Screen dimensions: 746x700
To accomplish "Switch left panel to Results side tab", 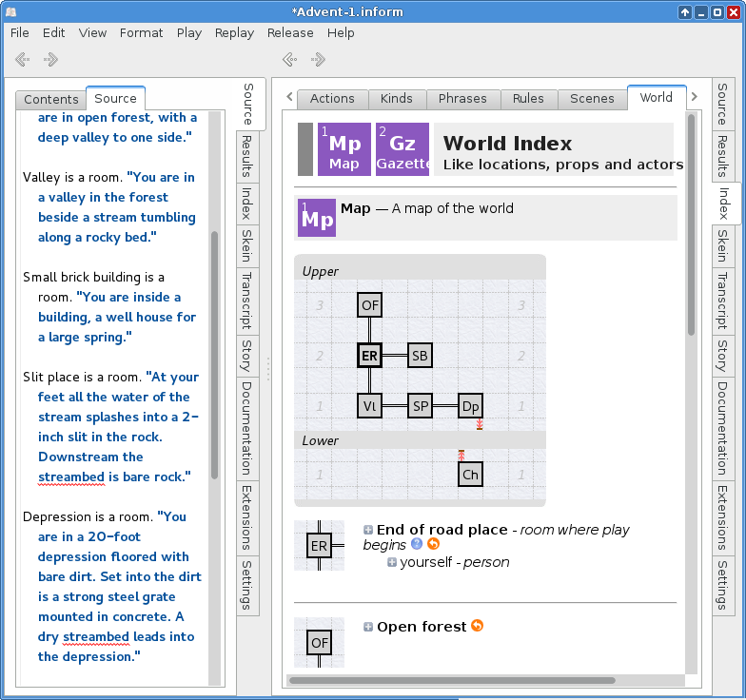I will pos(247,156).
